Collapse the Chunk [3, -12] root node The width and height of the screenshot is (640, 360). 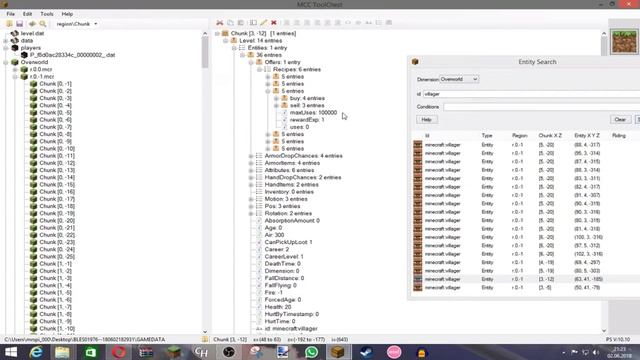(x=218, y=33)
